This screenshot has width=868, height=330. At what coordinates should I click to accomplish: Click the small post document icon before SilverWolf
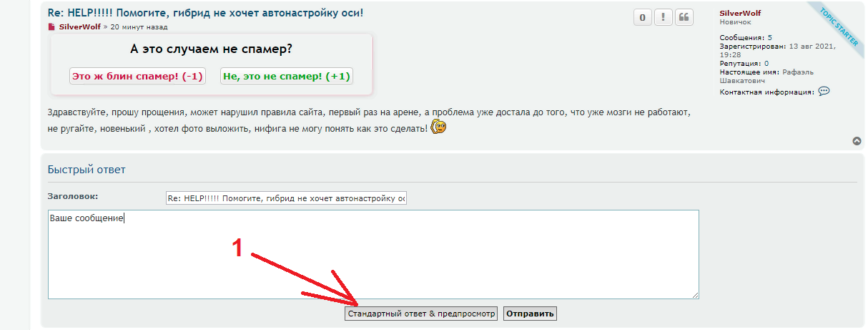coord(51,27)
